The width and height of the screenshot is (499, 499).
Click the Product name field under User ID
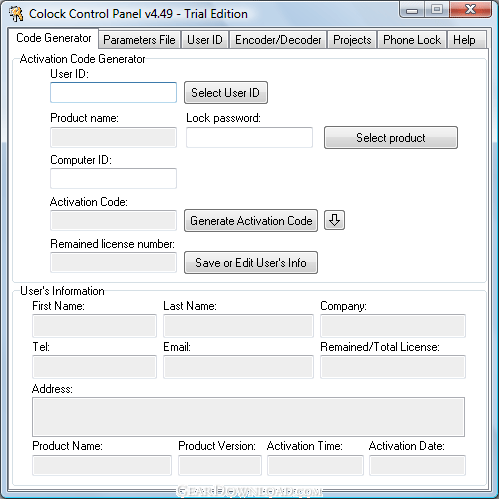pos(113,137)
